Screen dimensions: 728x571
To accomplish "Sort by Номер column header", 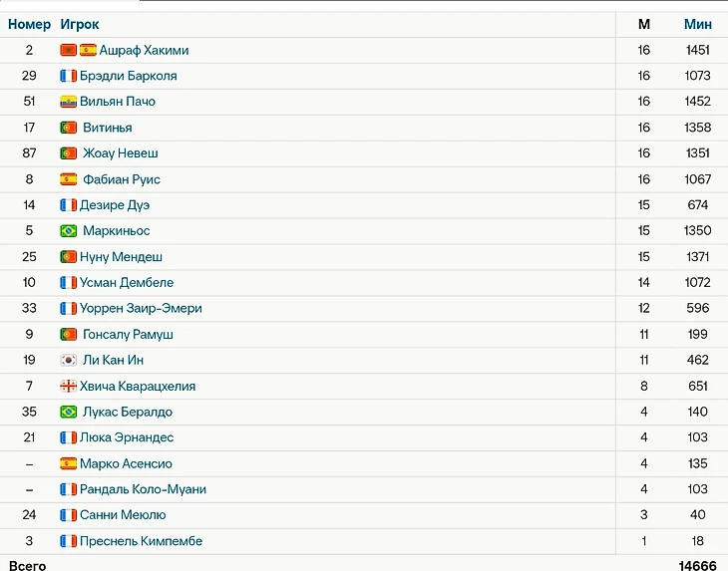I will click(29, 24).
